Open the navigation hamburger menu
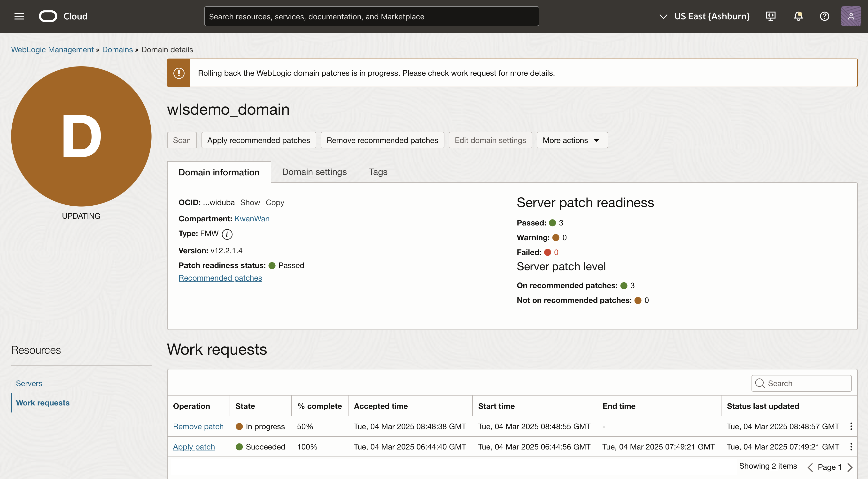The height and width of the screenshot is (479, 868). point(19,16)
